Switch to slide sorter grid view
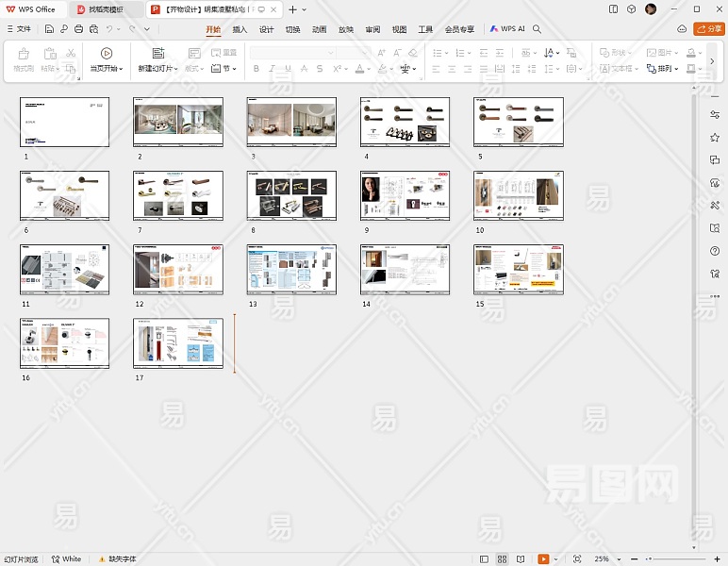This screenshot has width=728, height=566. click(503, 559)
